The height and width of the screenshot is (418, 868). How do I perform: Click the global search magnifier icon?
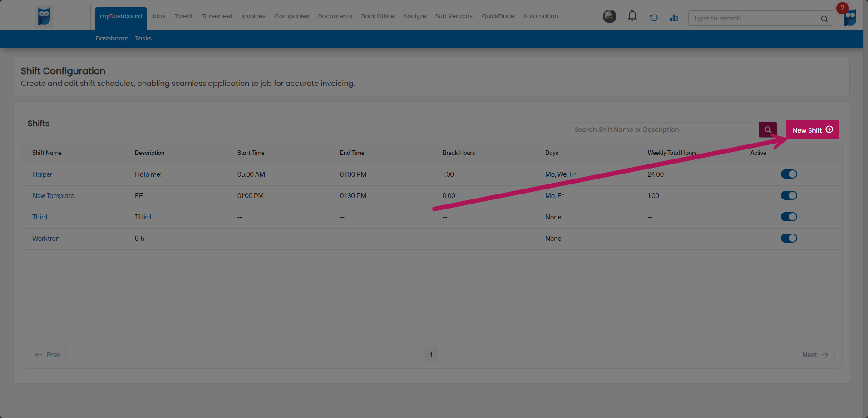pyautogui.click(x=824, y=19)
